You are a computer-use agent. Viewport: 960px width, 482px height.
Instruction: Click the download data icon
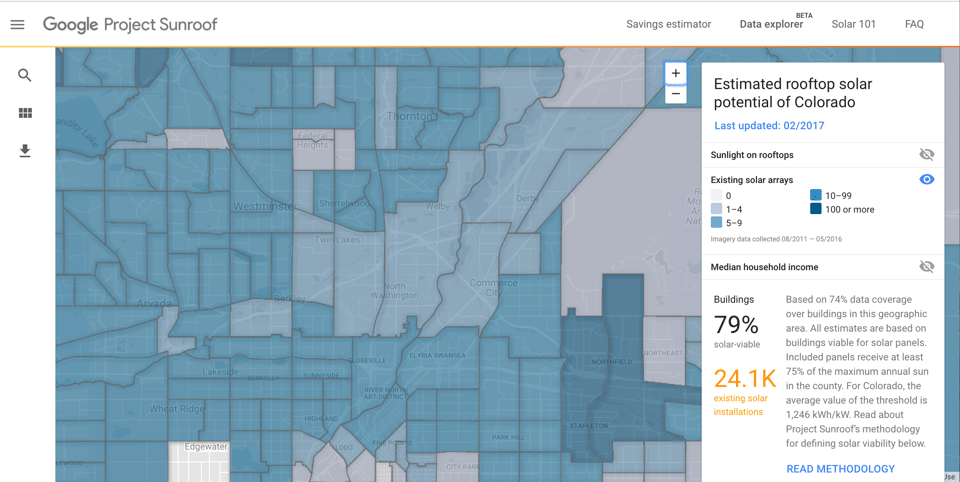pos(25,151)
